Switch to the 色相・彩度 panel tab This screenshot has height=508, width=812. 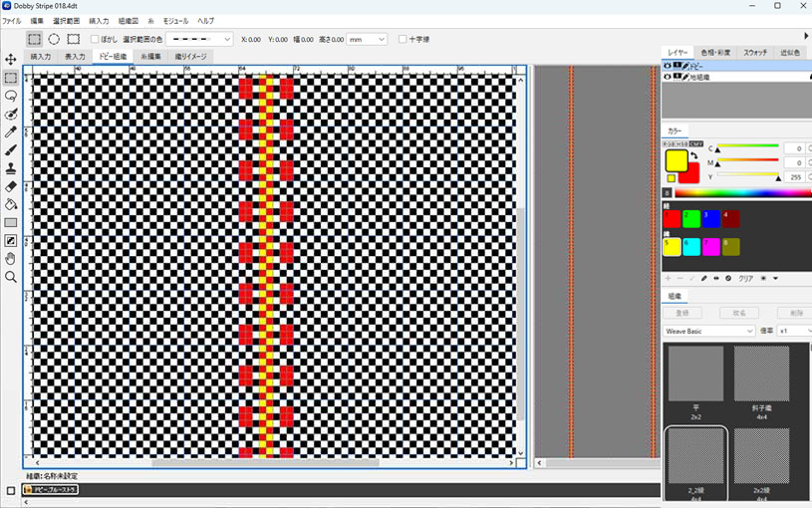(715, 53)
